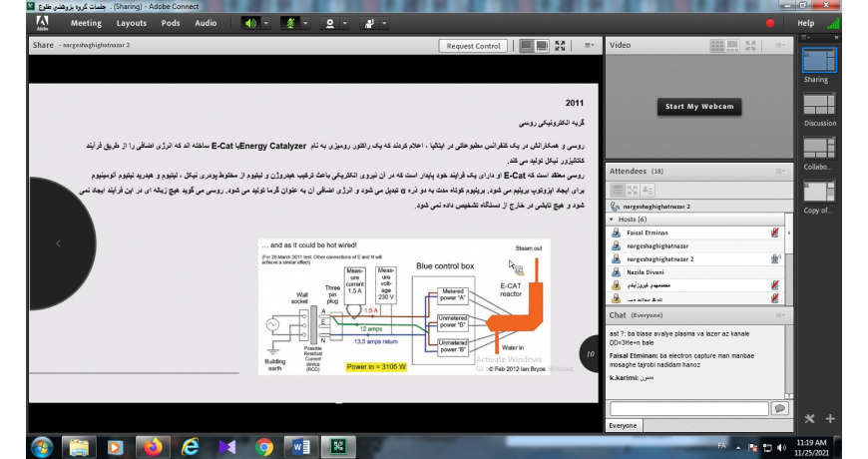This screenshot has width=868, height=459.
Task: Click the active speaker phone icon
Action: [615, 207]
